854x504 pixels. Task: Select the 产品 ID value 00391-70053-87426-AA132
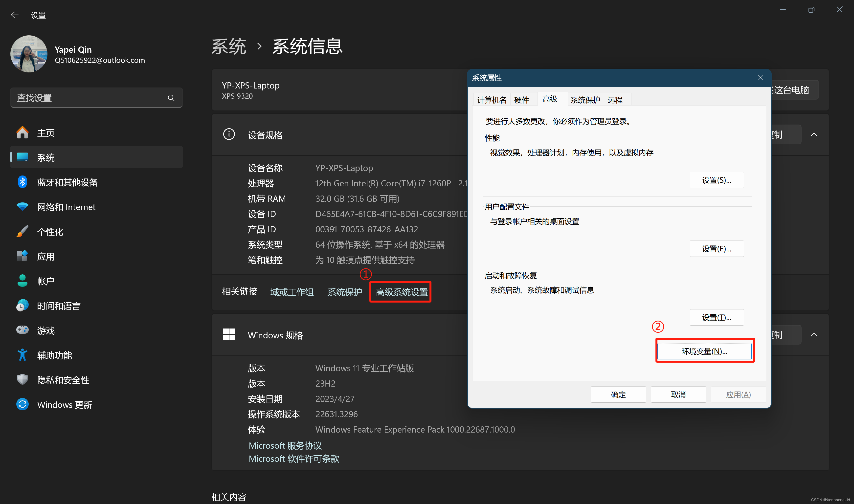(366, 229)
